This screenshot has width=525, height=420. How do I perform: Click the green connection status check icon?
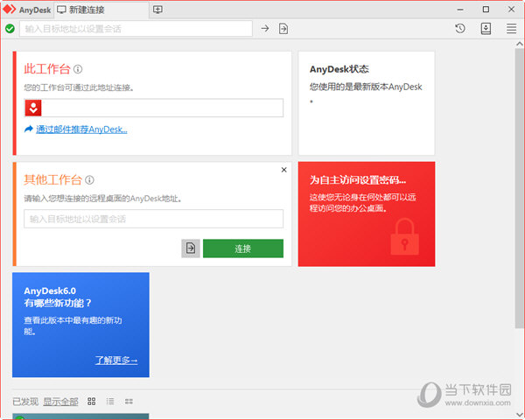pyautogui.click(x=10, y=29)
